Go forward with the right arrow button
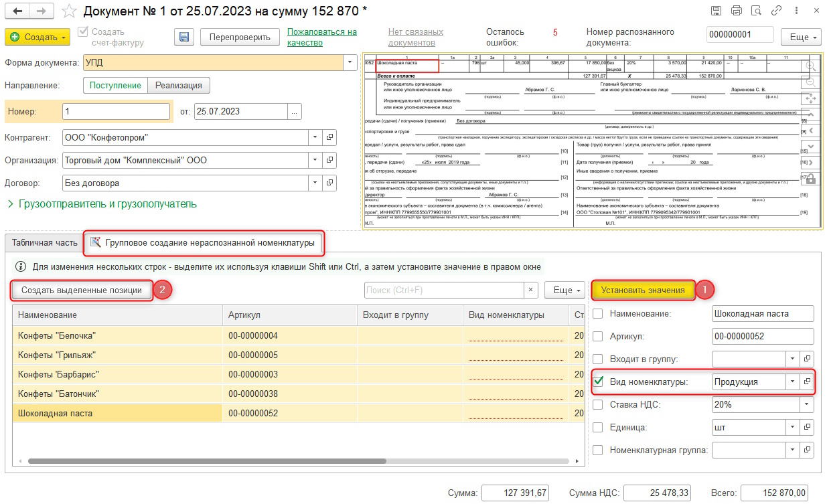 point(40,11)
